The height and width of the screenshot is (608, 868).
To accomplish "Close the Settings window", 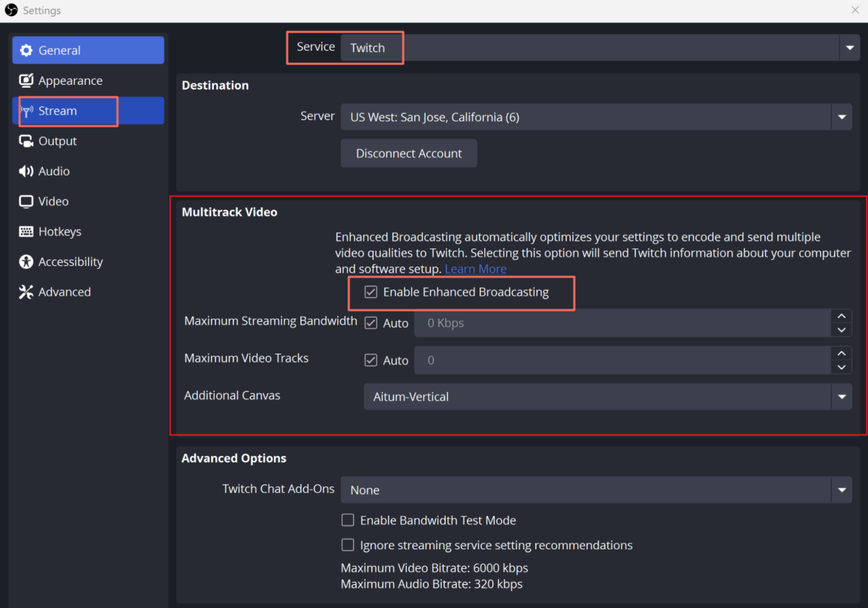I will pos(855,10).
